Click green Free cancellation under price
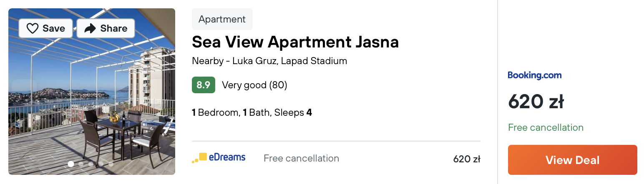Screen dimensions: 644x184 pyautogui.click(x=546, y=127)
